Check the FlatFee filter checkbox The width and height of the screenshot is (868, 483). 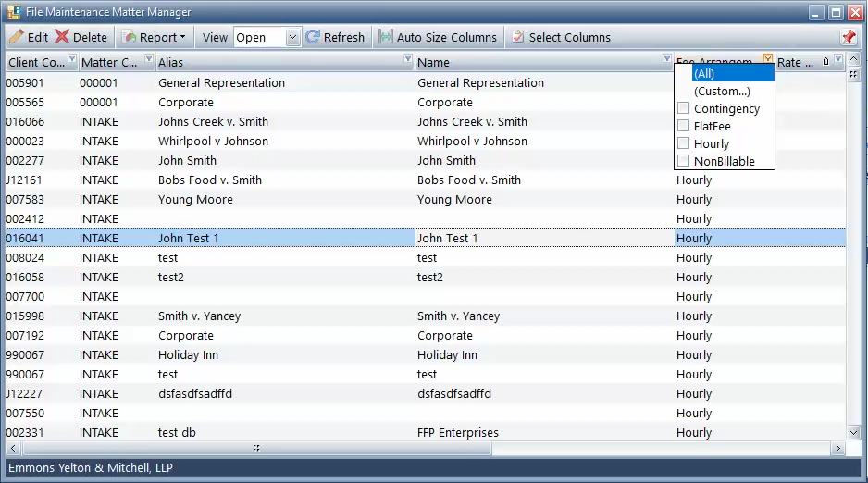pyautogui.click(x=684, y=126)
